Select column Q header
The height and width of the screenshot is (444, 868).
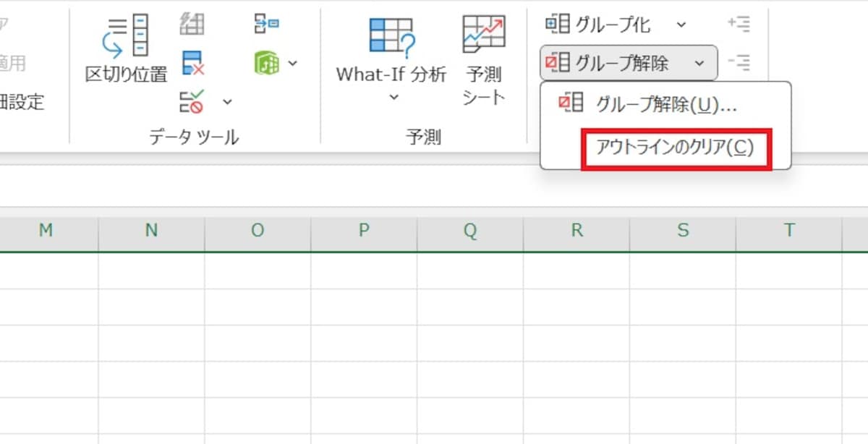[470, 230]
